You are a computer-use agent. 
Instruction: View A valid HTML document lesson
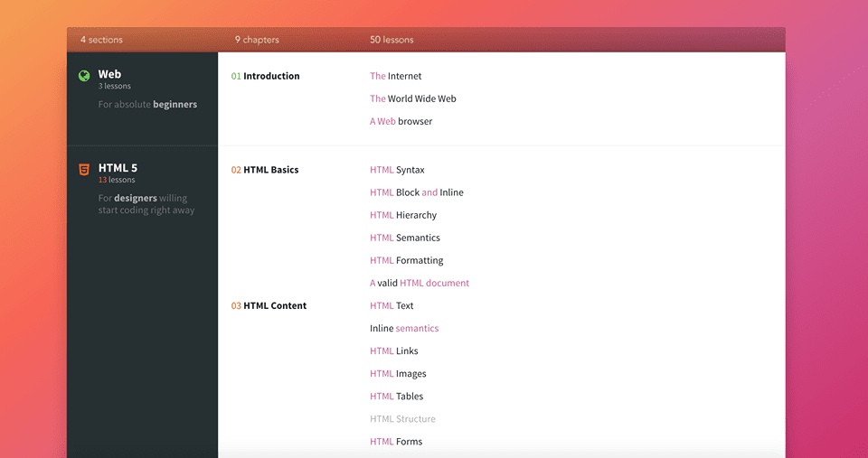(419, 283)
